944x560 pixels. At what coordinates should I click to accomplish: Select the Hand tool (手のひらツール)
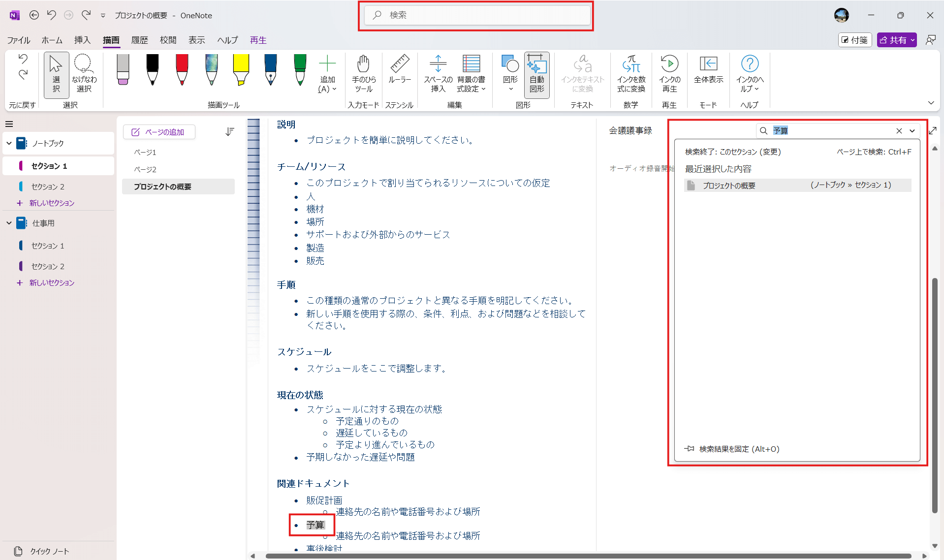coord(363,74)
